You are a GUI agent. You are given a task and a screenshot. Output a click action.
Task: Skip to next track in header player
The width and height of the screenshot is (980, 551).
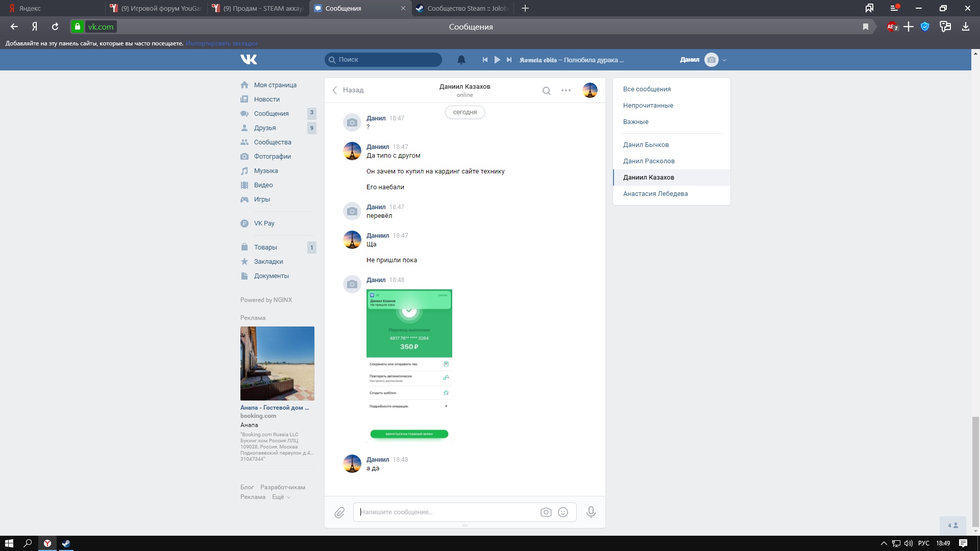509,60
